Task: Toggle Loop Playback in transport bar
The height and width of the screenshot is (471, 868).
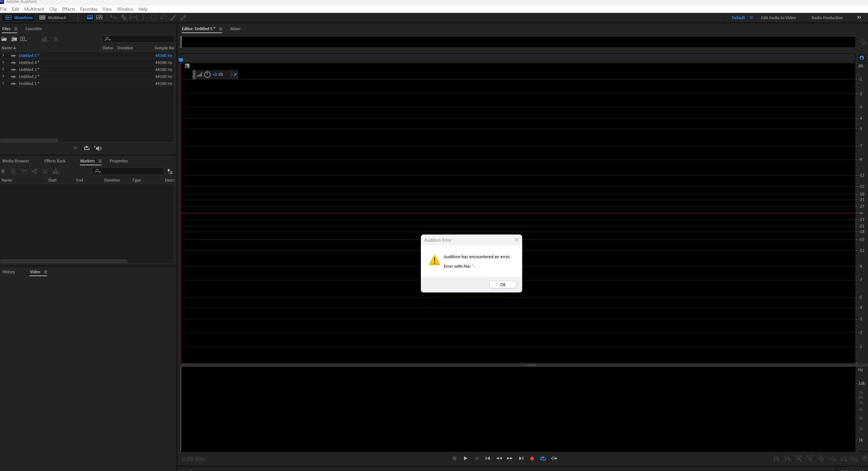Action: pos(543,458)
